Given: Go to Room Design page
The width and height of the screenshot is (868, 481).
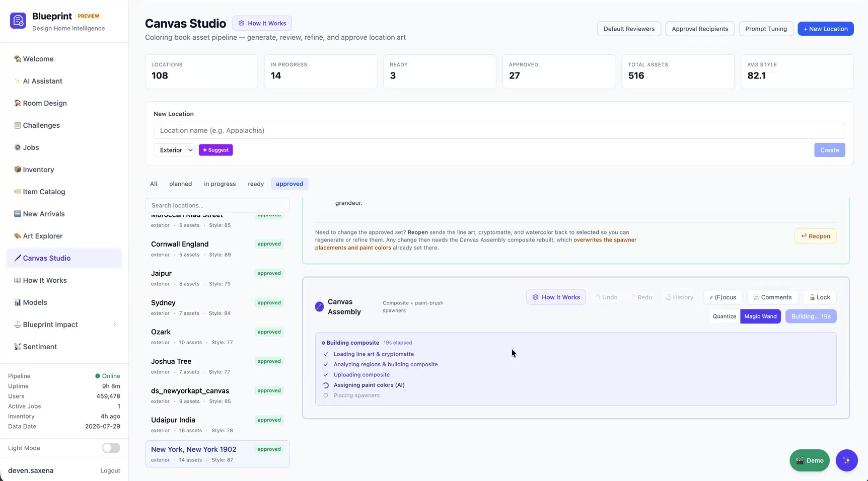Looking at the screenshot, I should [64, 103].
